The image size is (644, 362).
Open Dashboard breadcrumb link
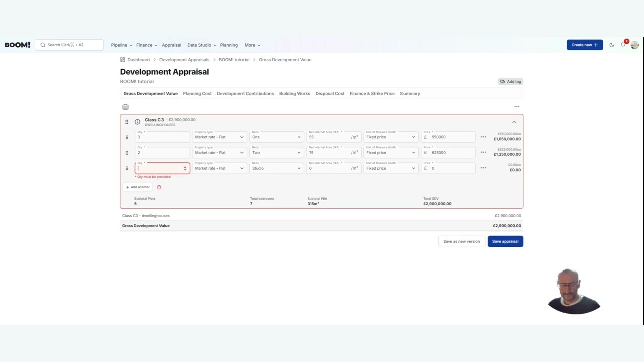(x=138, y=60)
